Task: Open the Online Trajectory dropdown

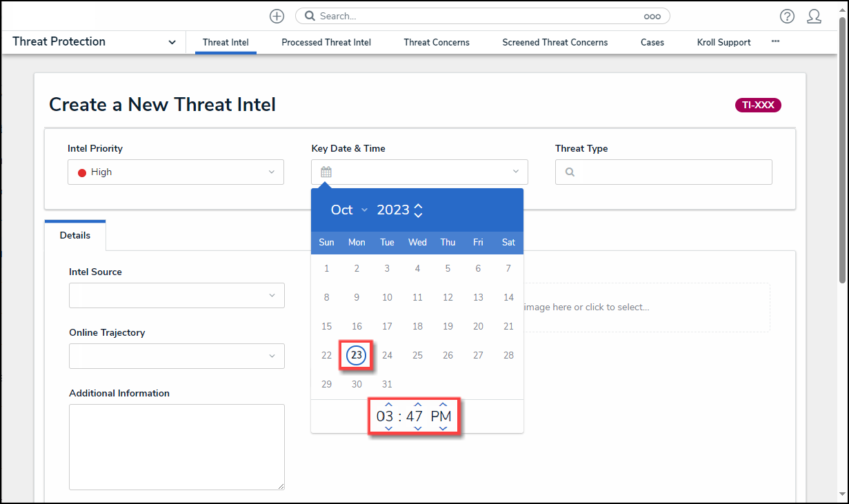Action: 177,356
